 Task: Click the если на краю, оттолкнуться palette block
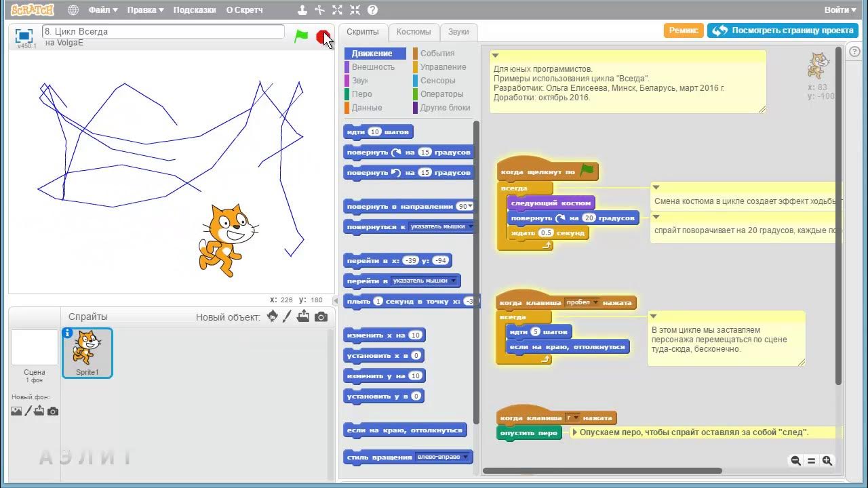[405, 430]
